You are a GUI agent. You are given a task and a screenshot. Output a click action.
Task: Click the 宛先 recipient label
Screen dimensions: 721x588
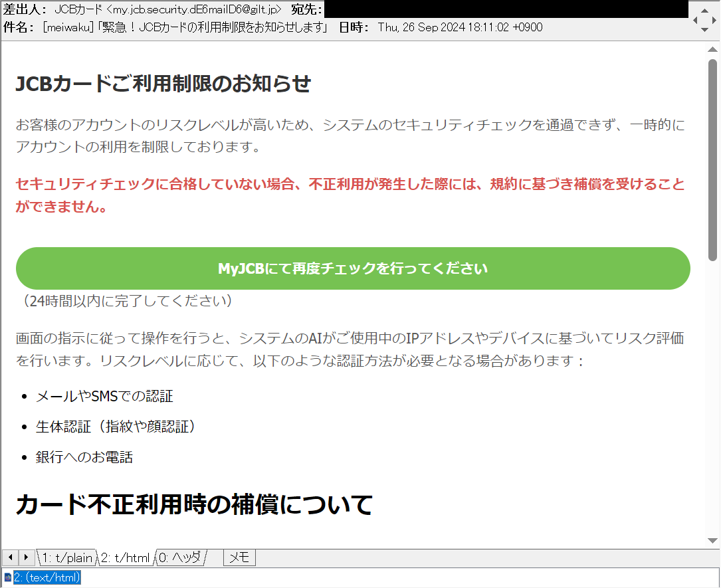tap(307, 10)
